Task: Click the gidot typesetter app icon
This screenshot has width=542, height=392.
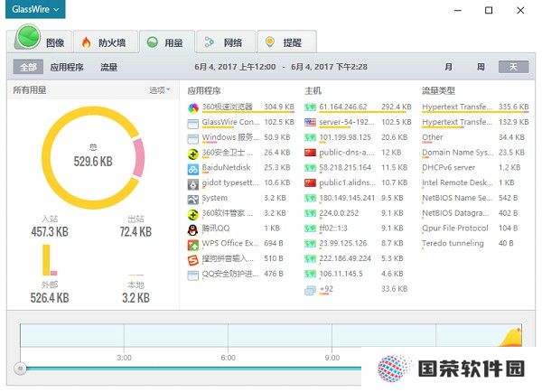Action: coord(193,184)
